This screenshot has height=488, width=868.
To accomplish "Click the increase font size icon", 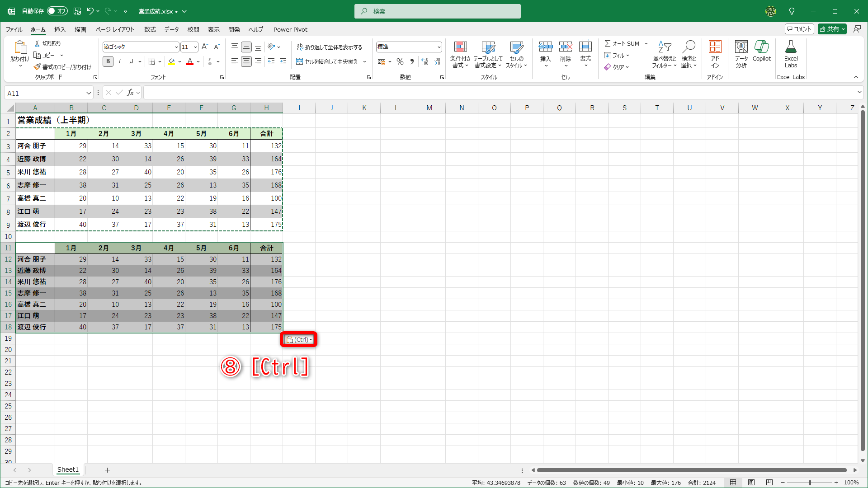I will 205,47.
